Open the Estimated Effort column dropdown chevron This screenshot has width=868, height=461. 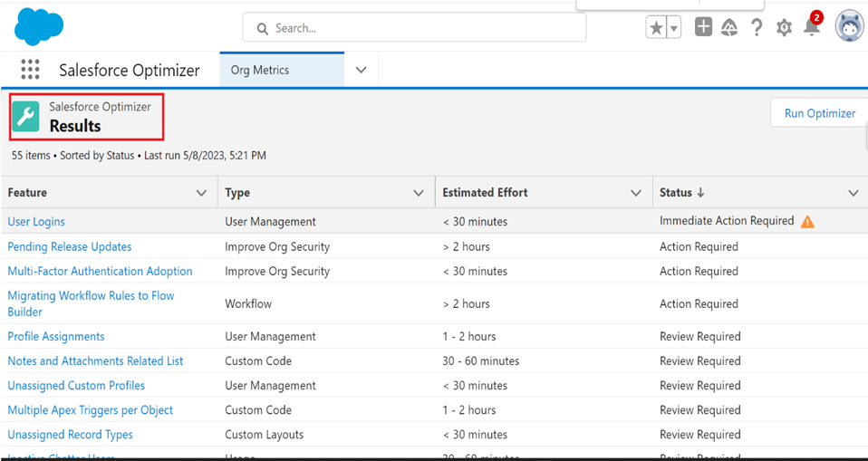[636, 193]
